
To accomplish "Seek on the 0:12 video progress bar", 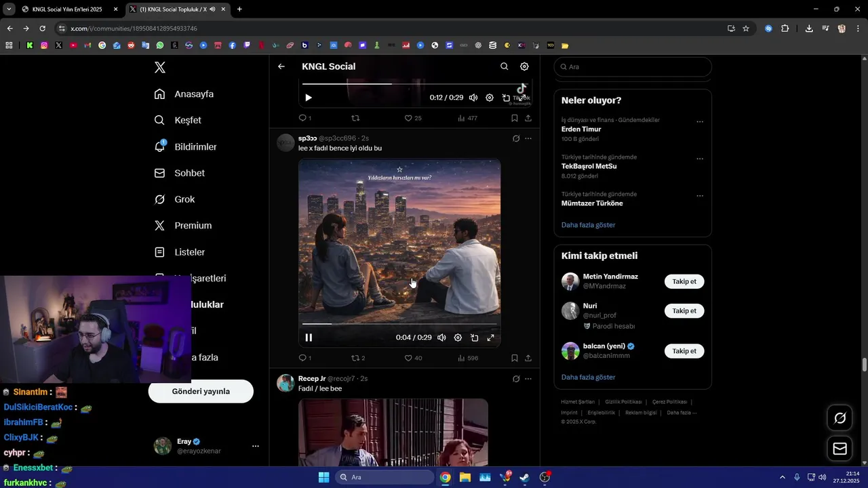I will [415, 84].
